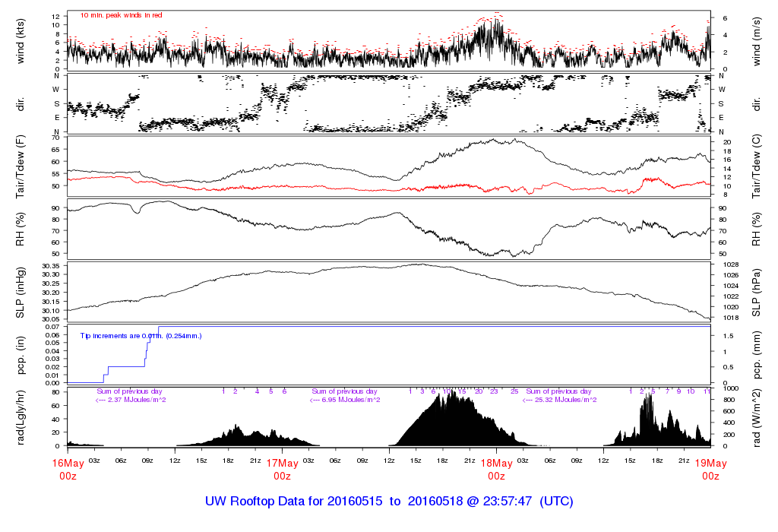Click the '0.00' precipitation tick label
This screenshot has height=532, width=778.
[x=52, y=383]
